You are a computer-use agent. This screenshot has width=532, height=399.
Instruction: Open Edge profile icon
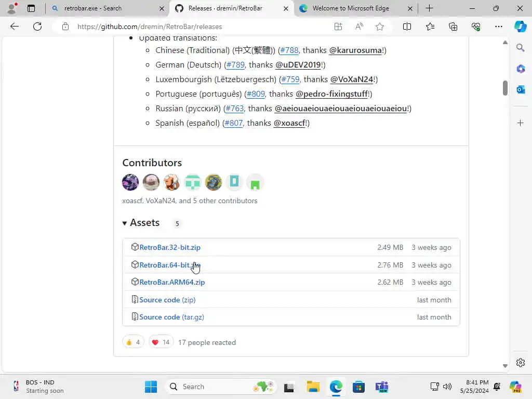click(12, 8)
